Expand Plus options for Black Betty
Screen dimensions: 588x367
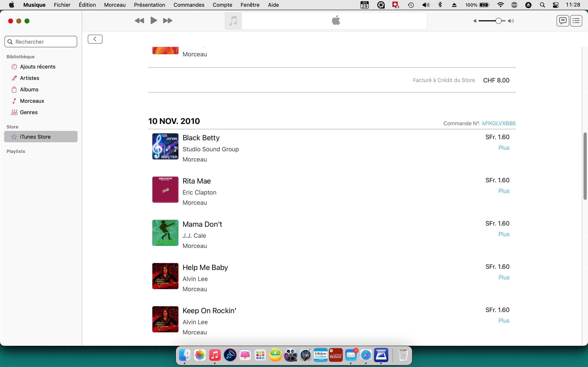[x=504, y=148]
